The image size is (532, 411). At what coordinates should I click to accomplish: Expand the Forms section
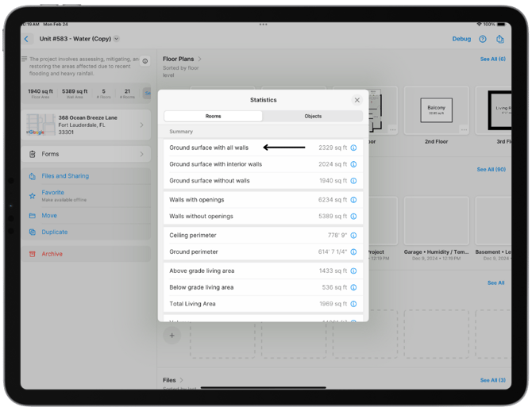[x=86, y=154]
